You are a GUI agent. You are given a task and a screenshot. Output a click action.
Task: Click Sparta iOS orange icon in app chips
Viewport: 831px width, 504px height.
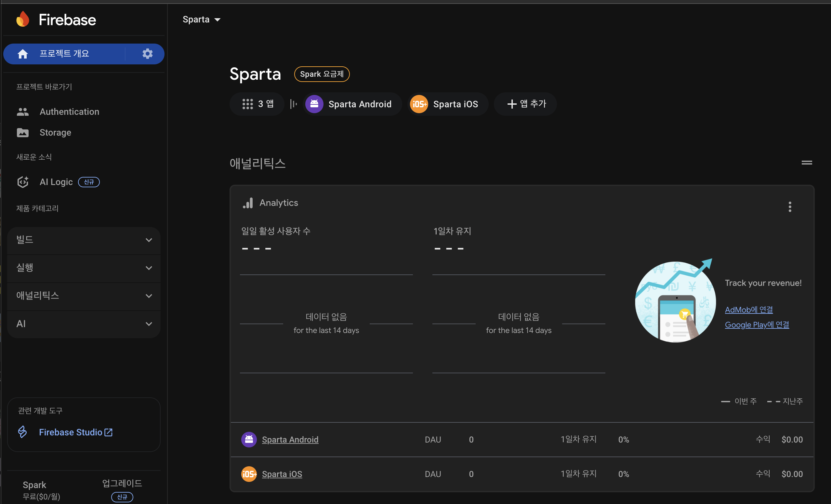419,104
